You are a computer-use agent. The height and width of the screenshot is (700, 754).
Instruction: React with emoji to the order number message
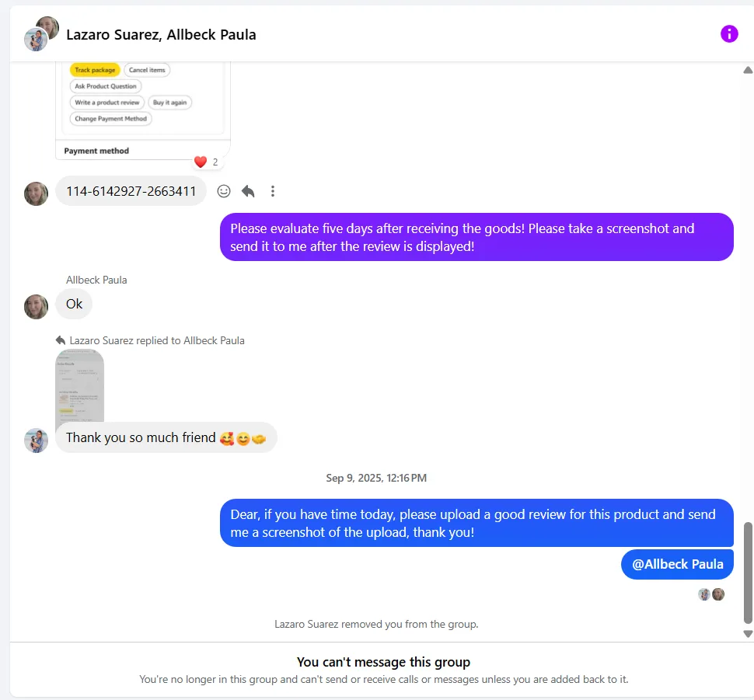[224, 191]
